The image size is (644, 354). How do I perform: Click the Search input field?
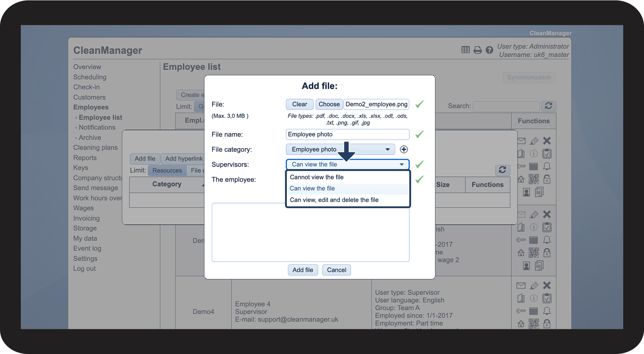pyautogui.click(x=506, y=106)
